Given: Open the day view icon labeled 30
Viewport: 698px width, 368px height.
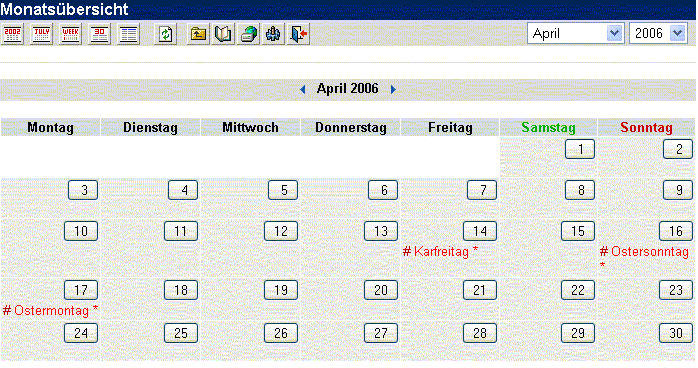Looking at the screenshot, I should click(x=99, y=34).
